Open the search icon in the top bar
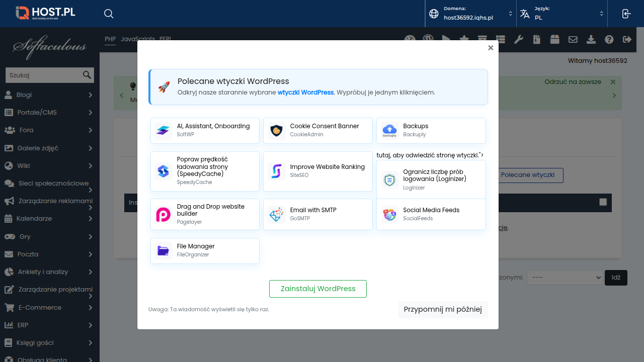Viewport: 644px width, 362px height. (109, 14)
